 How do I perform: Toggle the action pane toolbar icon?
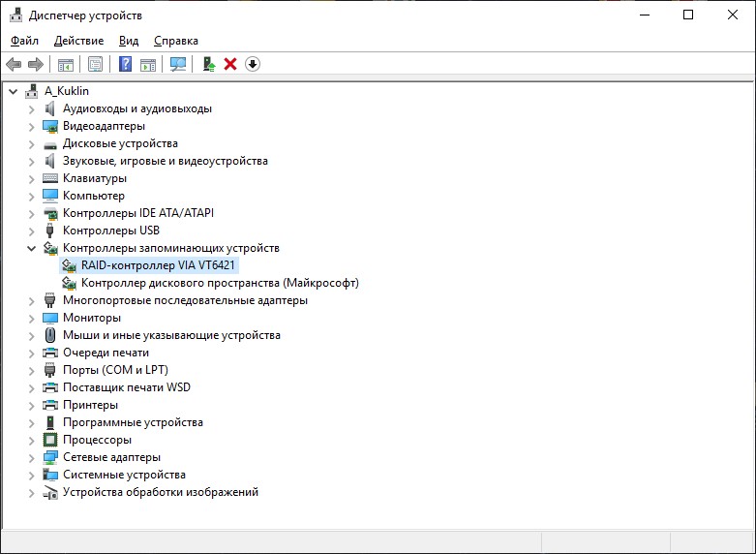click(148, 64)
